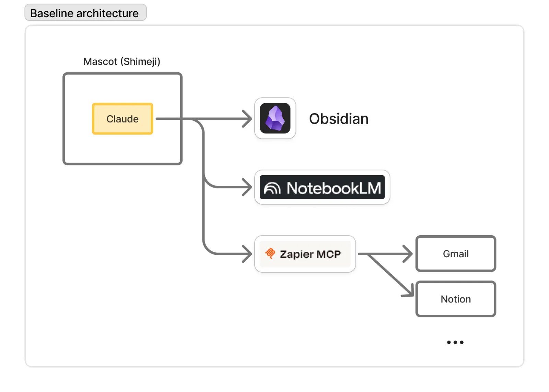Click the arrowhead pointing to NotebookLM
Screen dimensions: 549x392
[x=247, y=187]
